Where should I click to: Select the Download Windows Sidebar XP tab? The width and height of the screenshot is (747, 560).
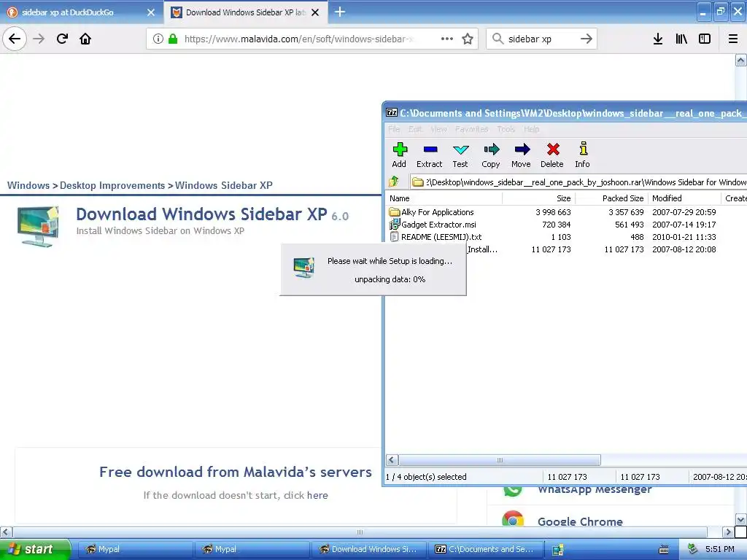coord(245,12)
